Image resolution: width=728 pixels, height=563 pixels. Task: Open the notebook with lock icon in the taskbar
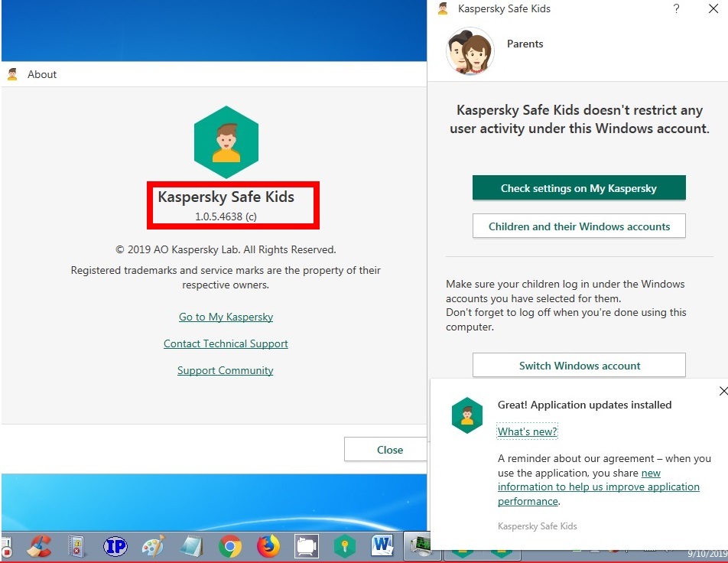coord(76,546)
